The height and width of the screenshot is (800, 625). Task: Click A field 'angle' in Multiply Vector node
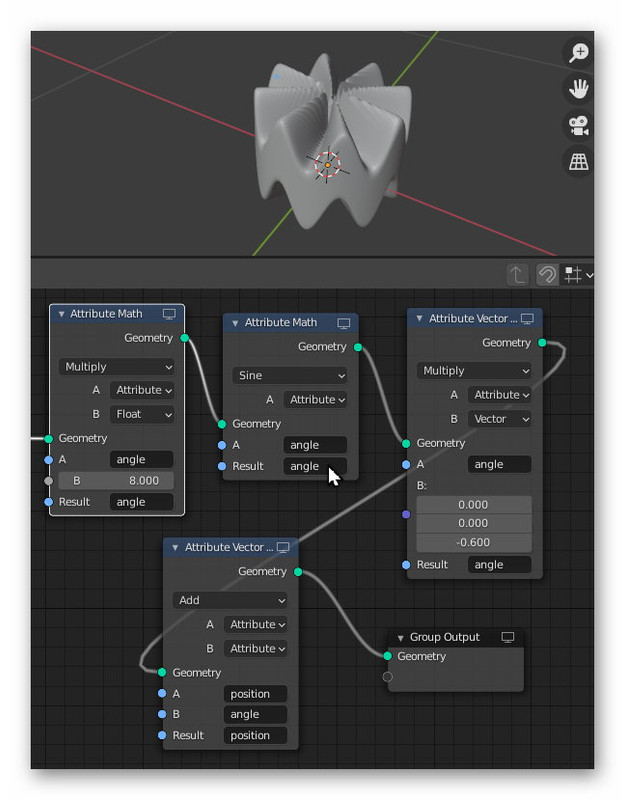tap(500, 464)
